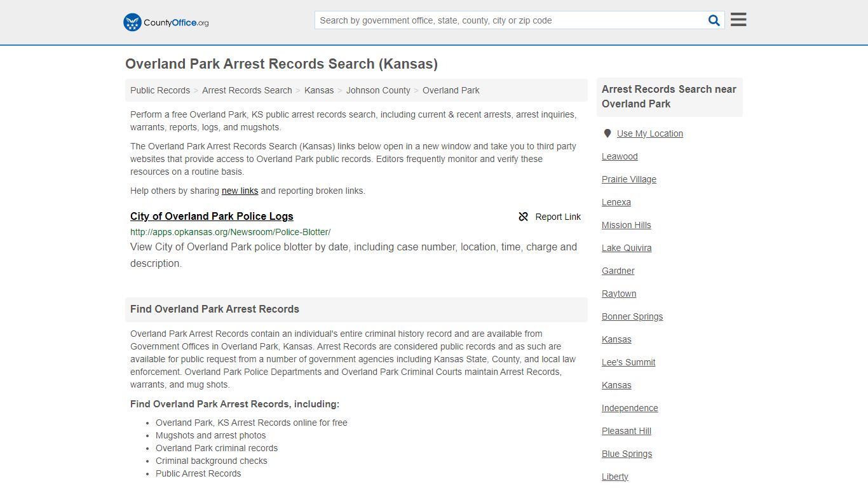Open Lake Quivira link

pos(627,248)
